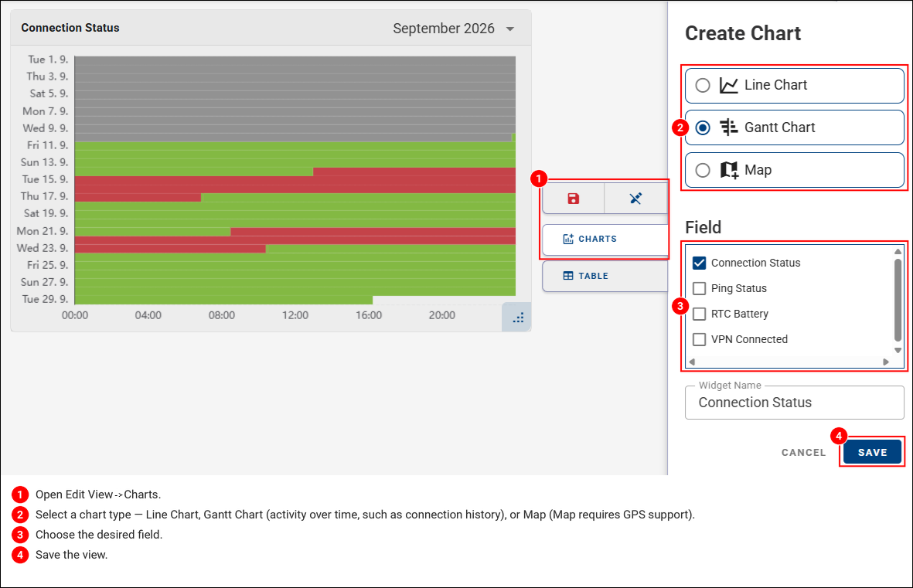The image size is (913, 588).
Task: Click the Gantt chart bars icon
Action: click(728, 127)
